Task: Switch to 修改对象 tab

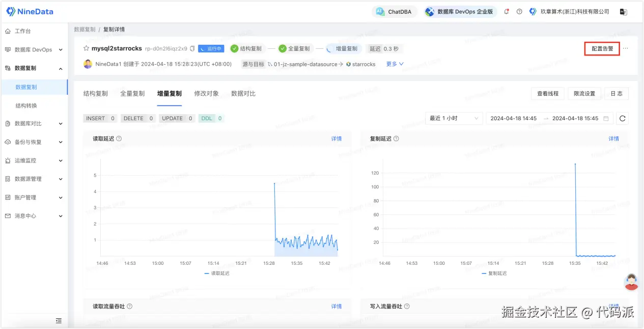Action: 206,94
